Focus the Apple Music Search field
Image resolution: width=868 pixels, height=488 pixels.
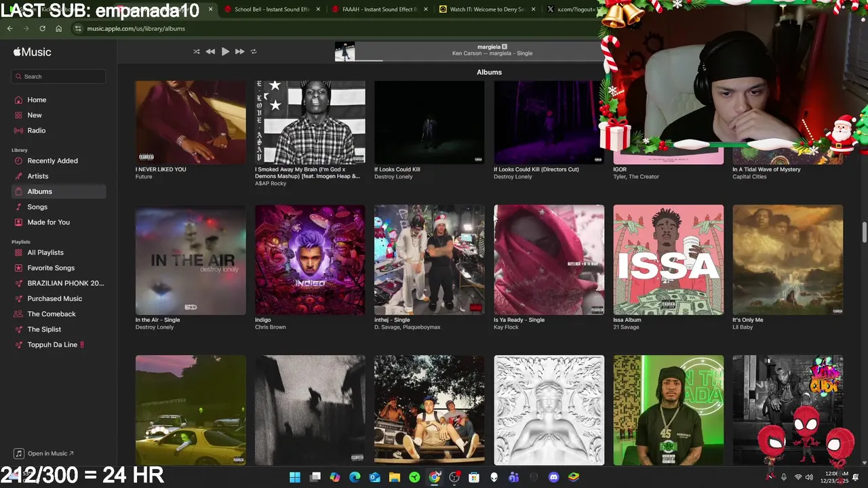(58, 77)
